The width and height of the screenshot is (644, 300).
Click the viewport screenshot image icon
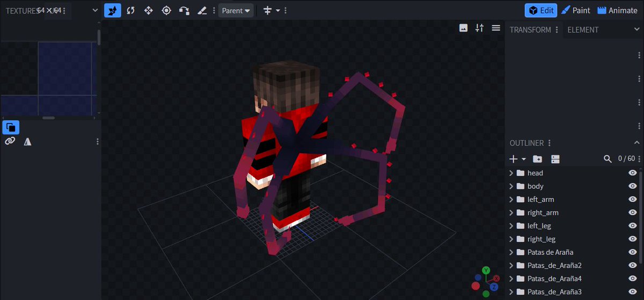[x=464, y=28]
